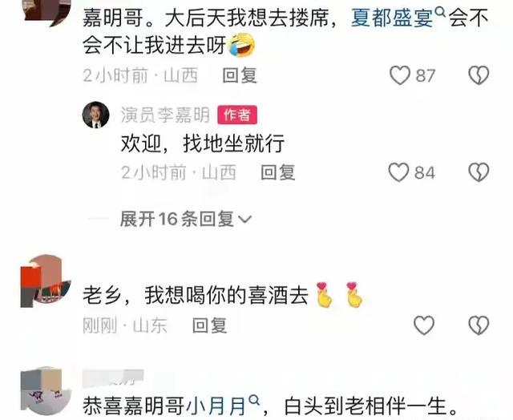
Task: Like the comment with 87 likes
Action: [x=400, y=75]
